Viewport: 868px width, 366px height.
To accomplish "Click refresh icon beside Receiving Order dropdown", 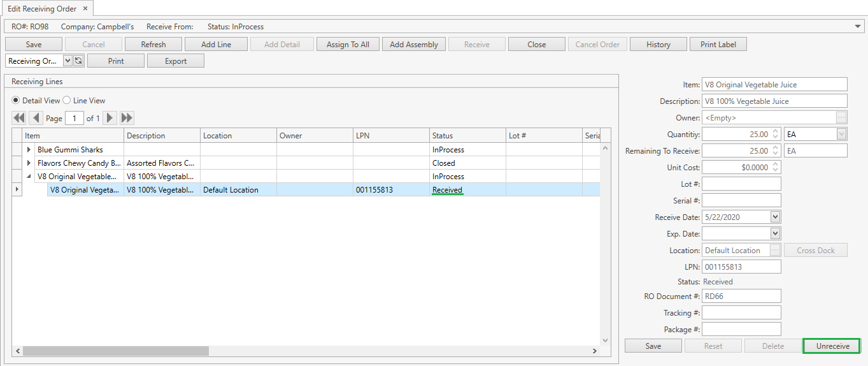I will [79, 61].
